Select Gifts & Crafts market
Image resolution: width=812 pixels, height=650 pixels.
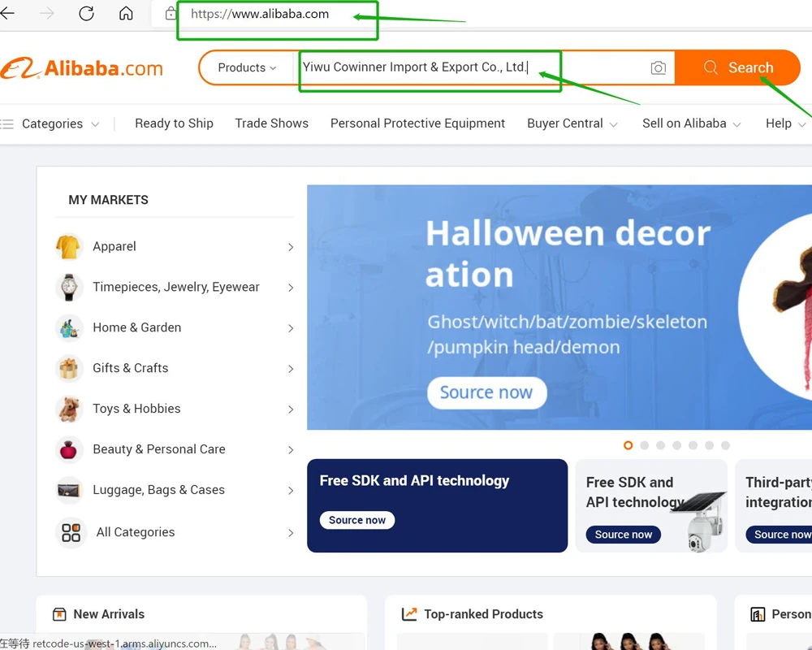[131, 368]
